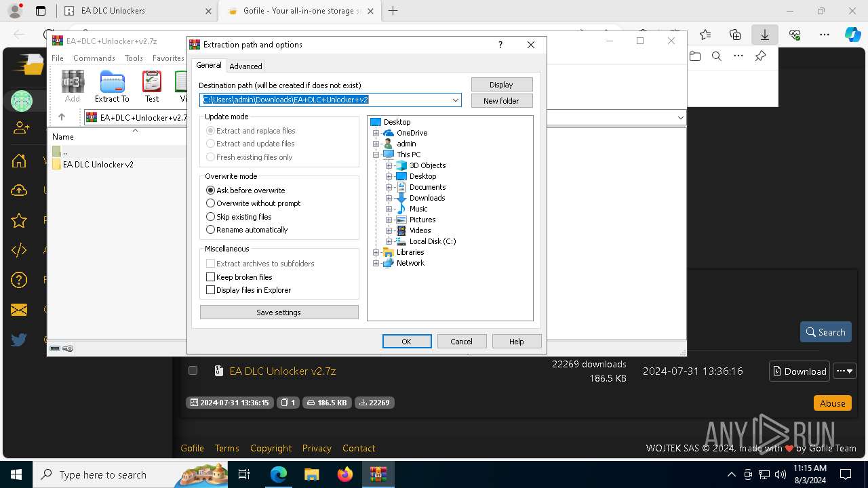Click the Test toolbar icon in WinRAR

152,86
